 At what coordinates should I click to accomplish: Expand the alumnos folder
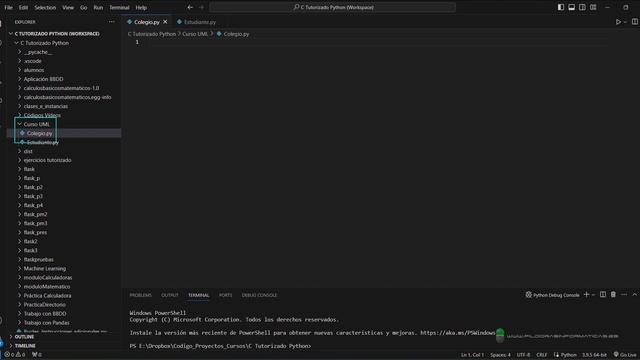[x=33, y=70]
